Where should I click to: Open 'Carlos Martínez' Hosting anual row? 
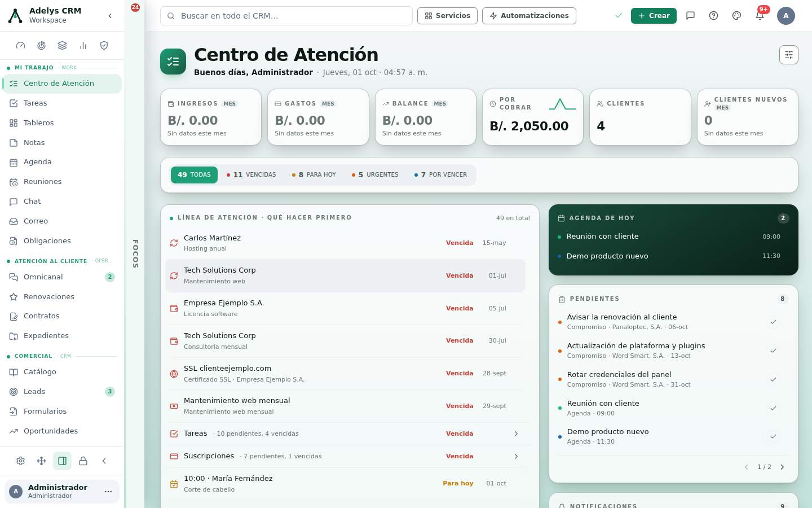coord(345,243)
